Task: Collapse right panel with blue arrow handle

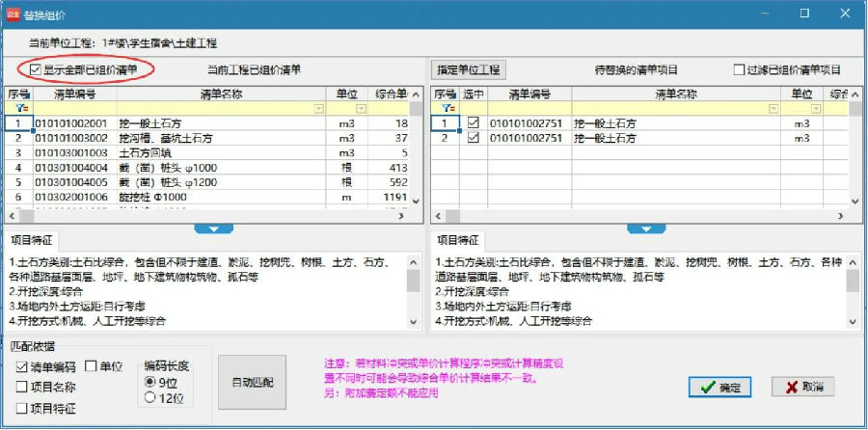Action: pyautogui.click(x=638, y=228)
